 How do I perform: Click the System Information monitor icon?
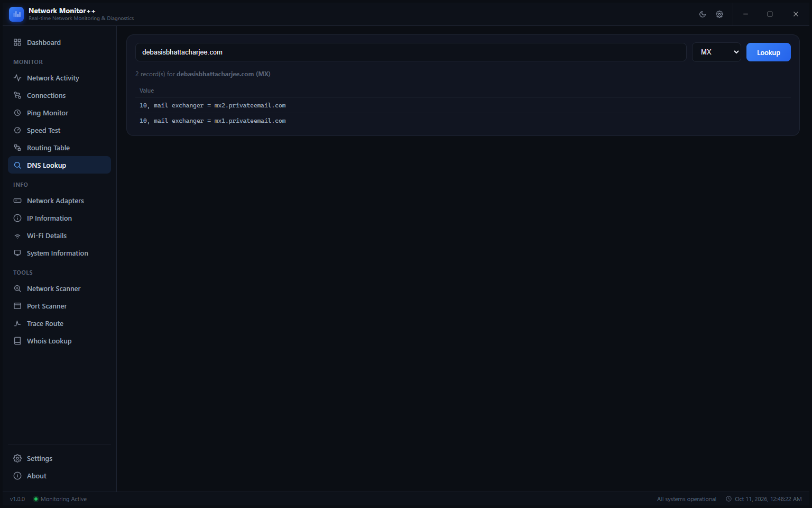[17, 253]
